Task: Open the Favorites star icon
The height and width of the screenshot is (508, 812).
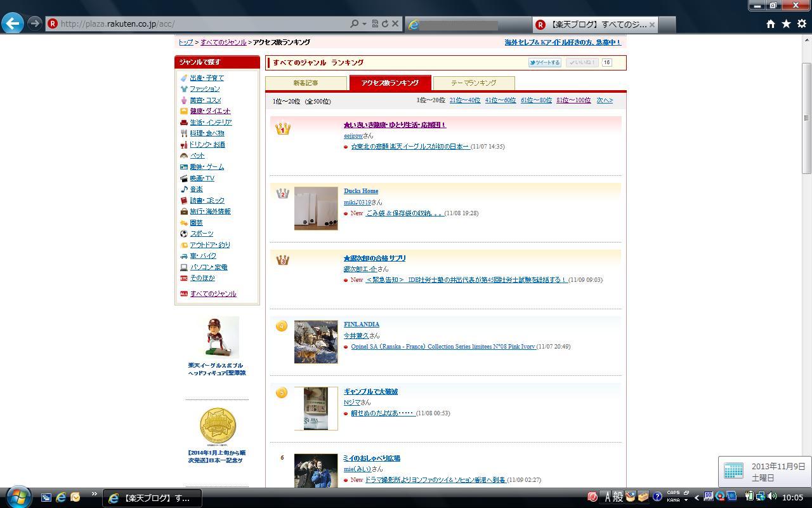Action: 786,23
